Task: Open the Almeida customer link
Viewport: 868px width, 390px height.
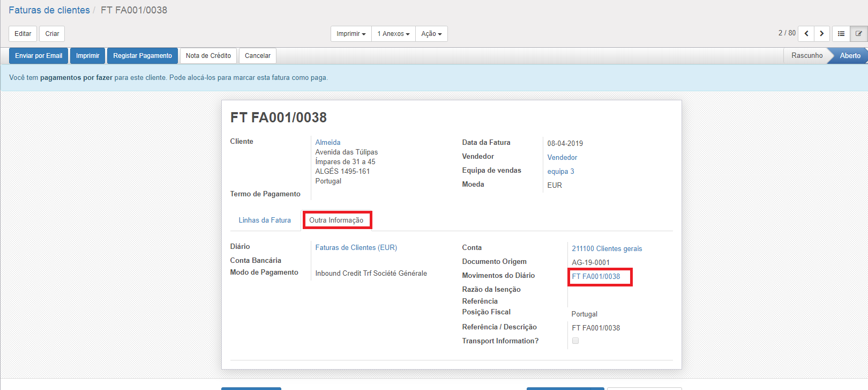Action: 328,142
